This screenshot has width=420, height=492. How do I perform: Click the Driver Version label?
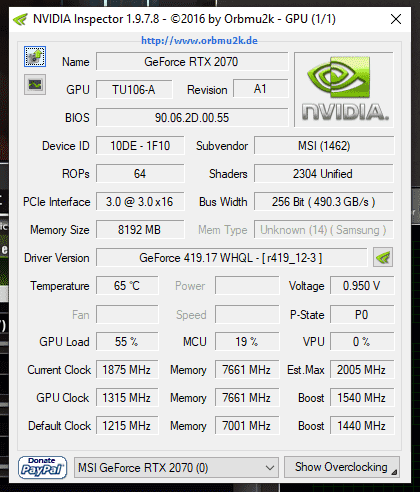(x=57, y=258)
